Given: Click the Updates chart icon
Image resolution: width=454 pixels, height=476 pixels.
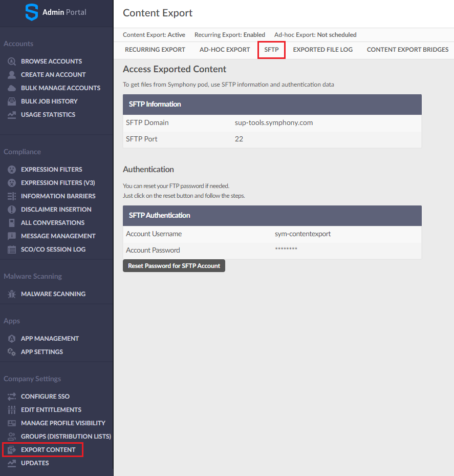Looking at the screenshot, I should click(x=12, y=463).
